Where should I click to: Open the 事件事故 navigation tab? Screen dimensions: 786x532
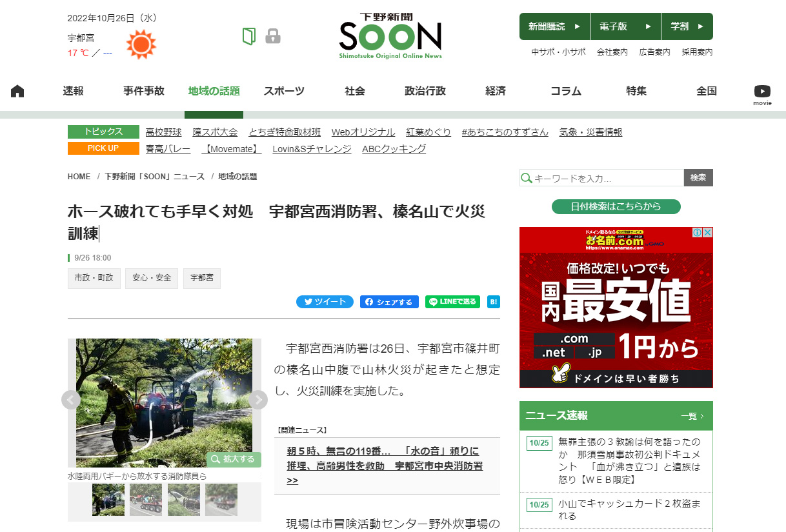pyautogui.click(x=144, y=91)
